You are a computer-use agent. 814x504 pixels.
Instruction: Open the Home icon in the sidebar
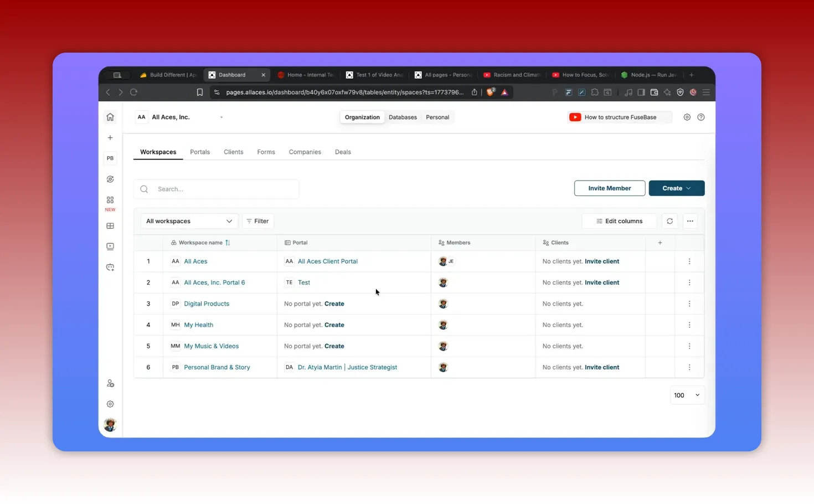[x=110, y=117]
